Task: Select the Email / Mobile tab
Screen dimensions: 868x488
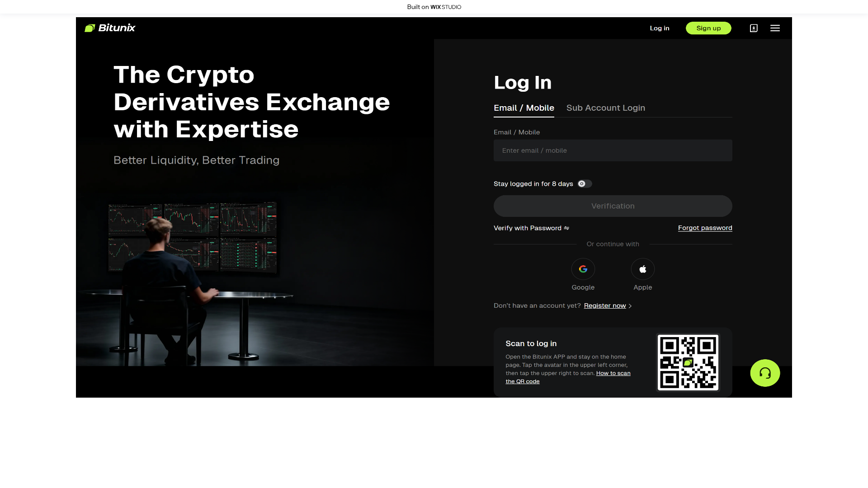Action: pyautogui.click(x=524, y=108)
